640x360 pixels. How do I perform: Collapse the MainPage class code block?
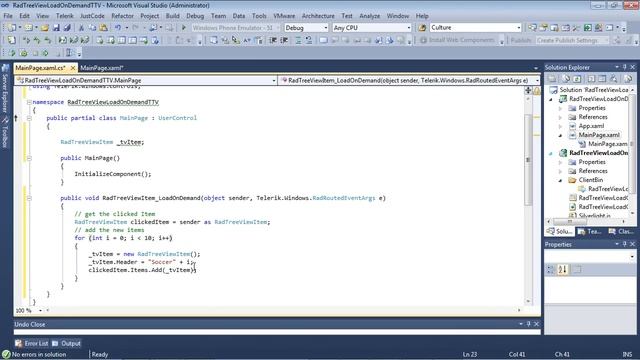point(29,118)
